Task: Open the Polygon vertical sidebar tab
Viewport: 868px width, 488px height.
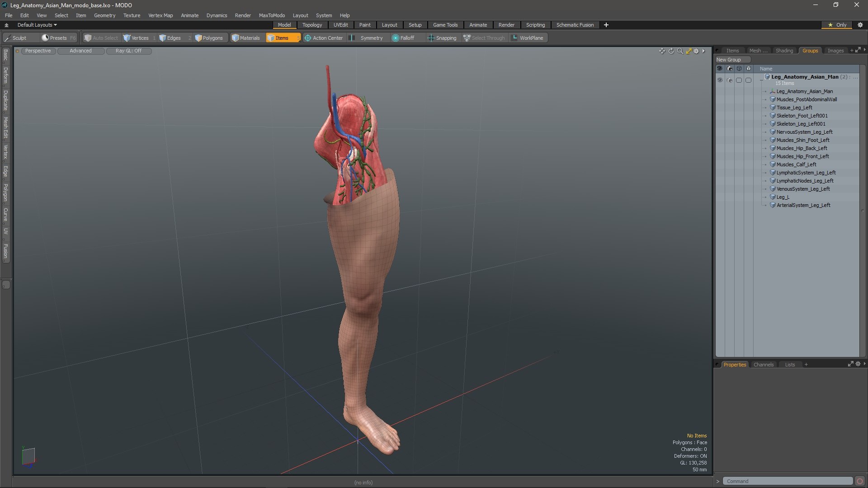Action: tap(5, 192)
